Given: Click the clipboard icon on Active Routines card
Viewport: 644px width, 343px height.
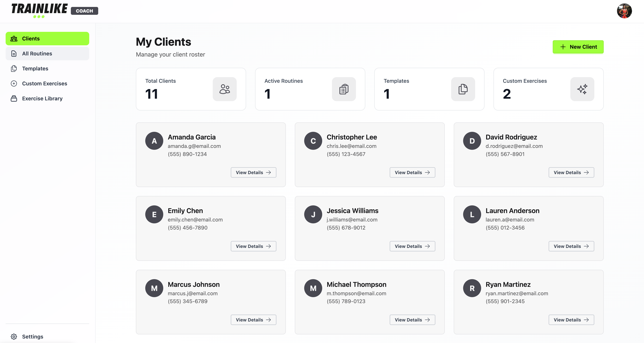Looking at the screenshot, I should click(x=344, y=89).
